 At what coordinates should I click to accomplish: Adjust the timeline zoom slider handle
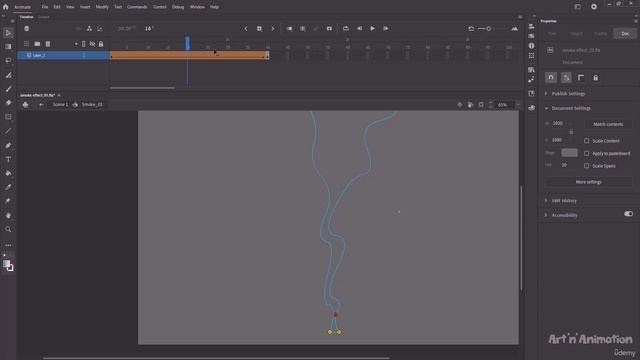pos(489,29)
